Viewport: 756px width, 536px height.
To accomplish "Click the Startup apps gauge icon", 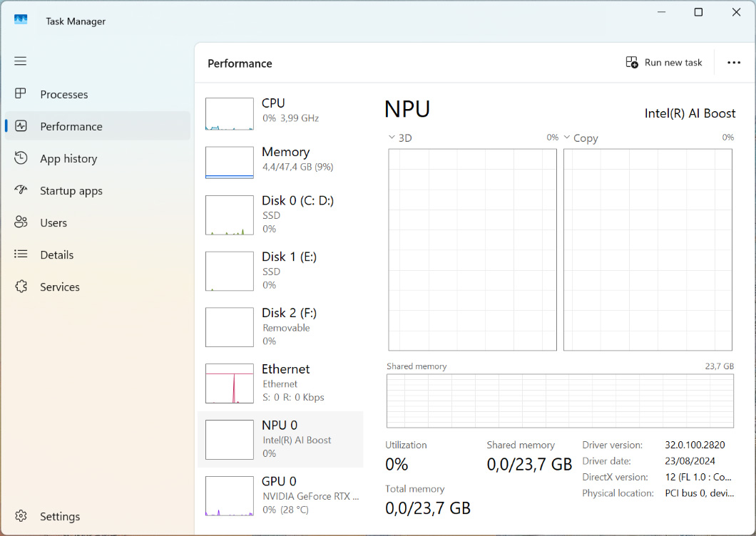I will pos(21,190).
